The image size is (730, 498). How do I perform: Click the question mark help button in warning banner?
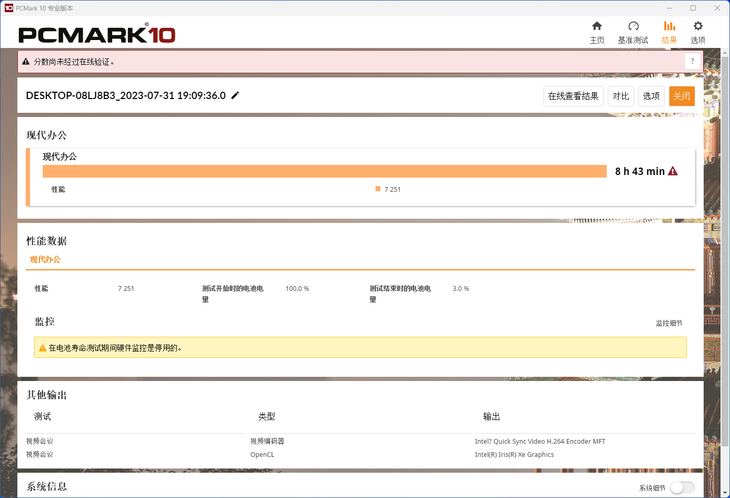pos(692,61)
